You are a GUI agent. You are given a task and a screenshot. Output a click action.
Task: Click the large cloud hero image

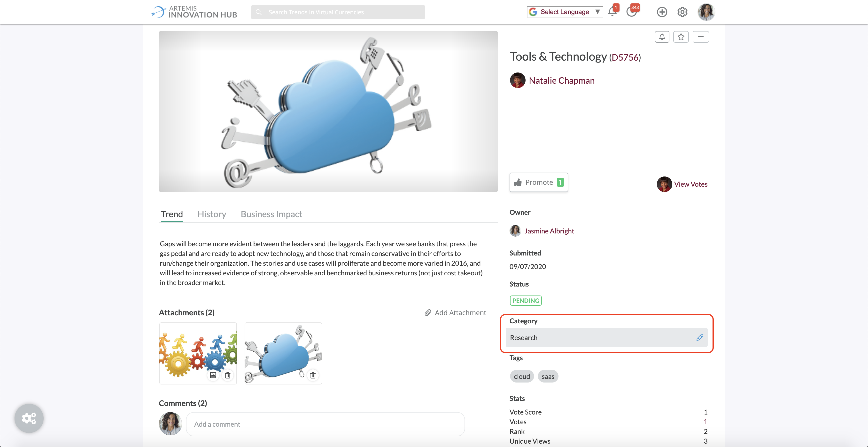point(328,111)
